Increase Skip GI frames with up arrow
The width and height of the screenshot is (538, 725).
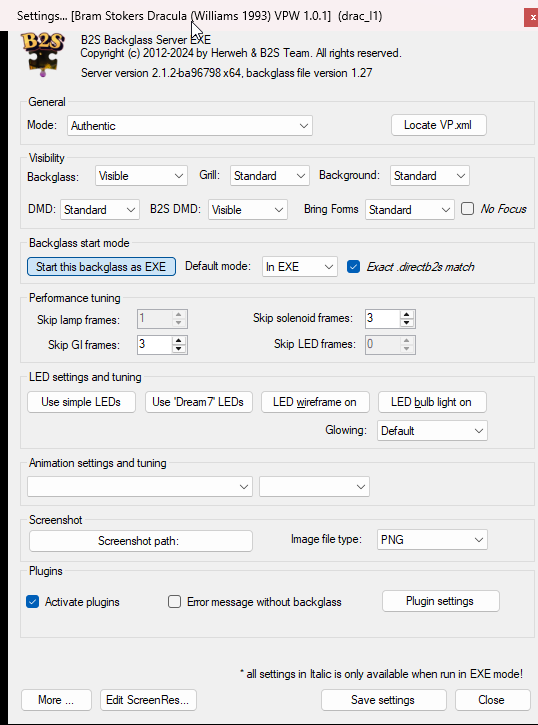178,340
